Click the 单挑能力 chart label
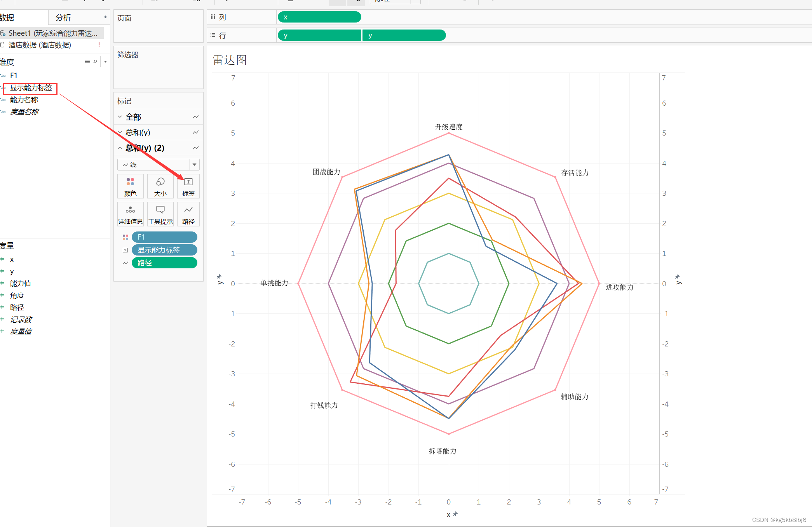Viewport: 812px width, 527px height. (x=274, y=283)
